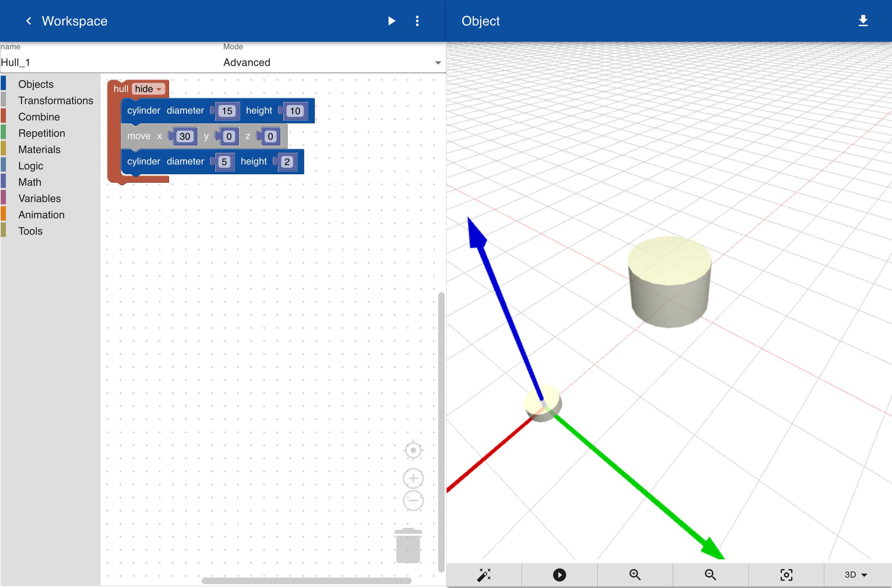Zoom in the 3D viewer

(635, 575)
